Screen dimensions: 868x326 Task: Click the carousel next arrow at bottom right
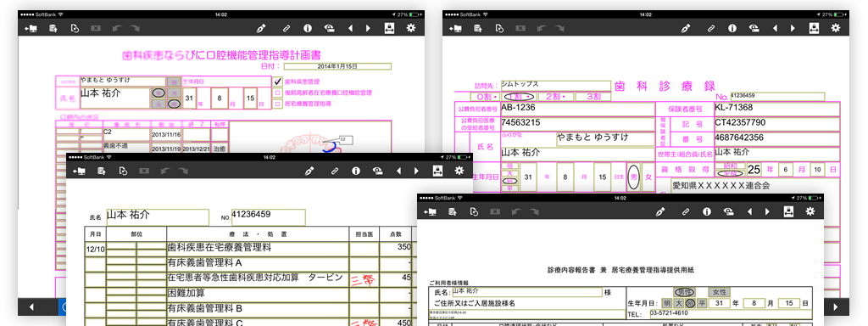836,306
